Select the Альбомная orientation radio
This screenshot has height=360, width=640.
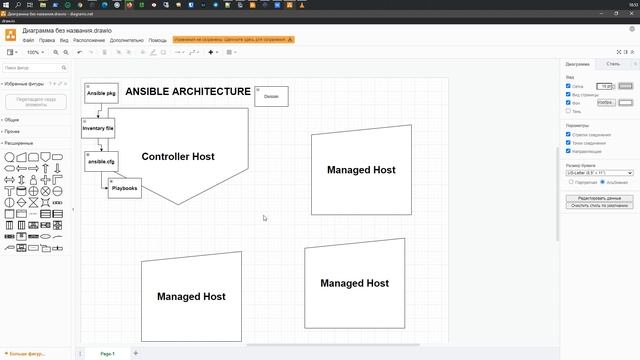tap(602, 182)
